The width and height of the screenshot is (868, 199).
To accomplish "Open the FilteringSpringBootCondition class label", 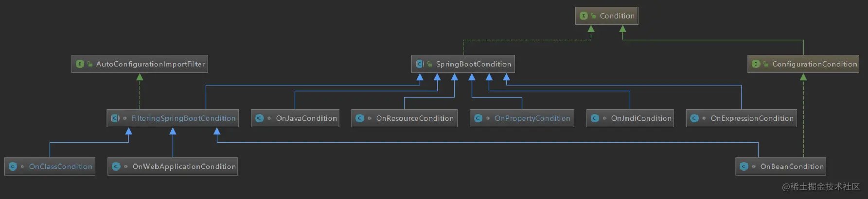I will pyautogui.click(x=184, y=118).
